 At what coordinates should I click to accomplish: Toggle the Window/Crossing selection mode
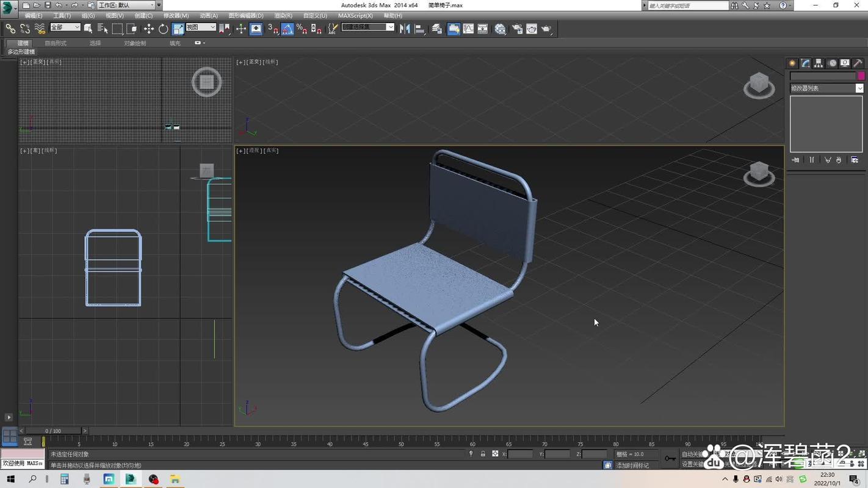click(x=132, y=29)
